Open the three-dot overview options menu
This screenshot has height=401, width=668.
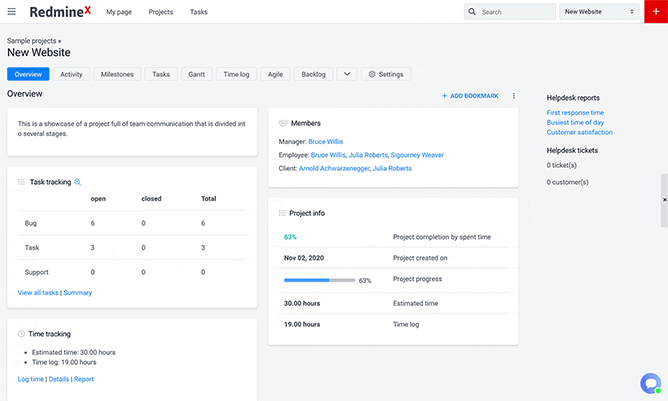click(514, 96)
